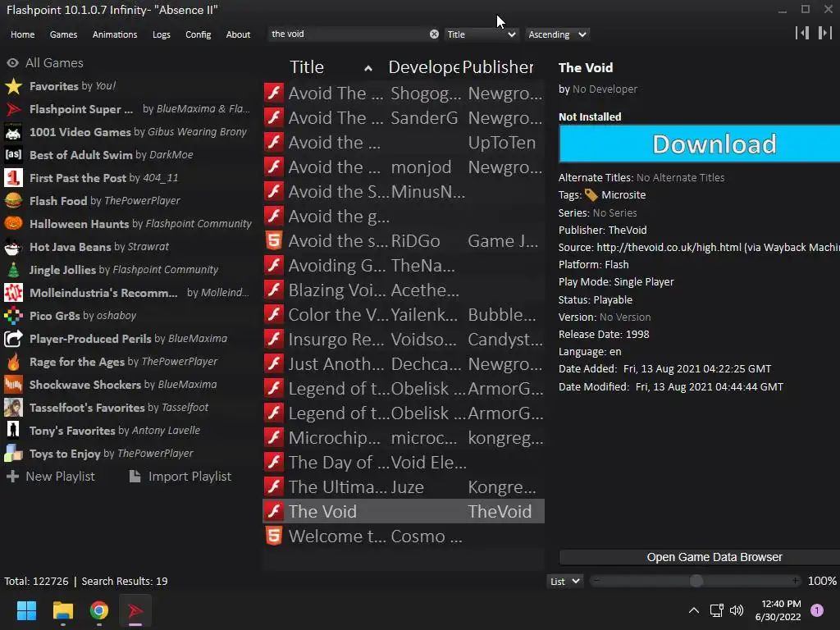Viewport: 840px width, 630px height.
Task: Open the Molleindustria's Recommendations playlist icon
Action: tap(13, 293)
